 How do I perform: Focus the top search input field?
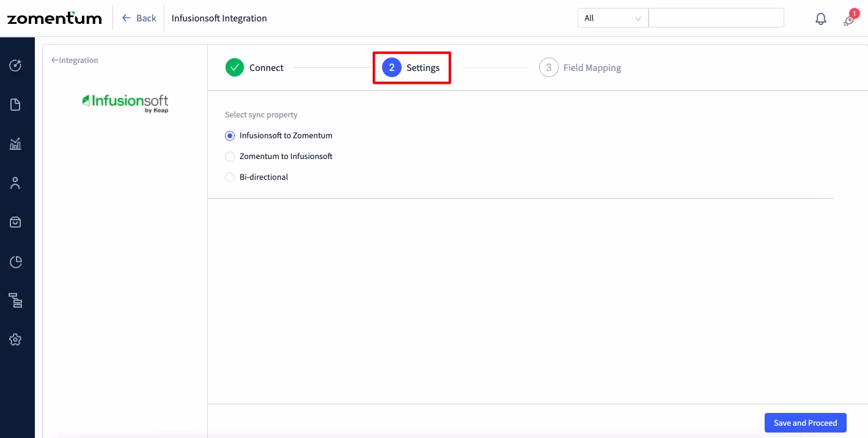pos(716,18)
